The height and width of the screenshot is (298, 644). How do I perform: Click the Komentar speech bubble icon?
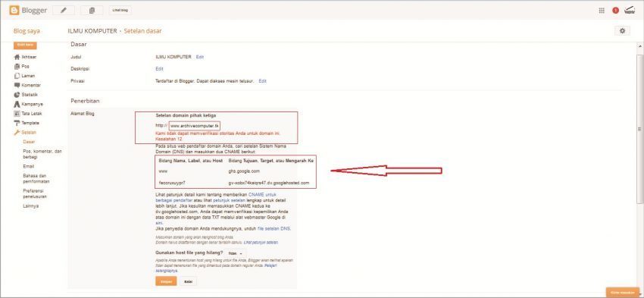click(17, 85)
